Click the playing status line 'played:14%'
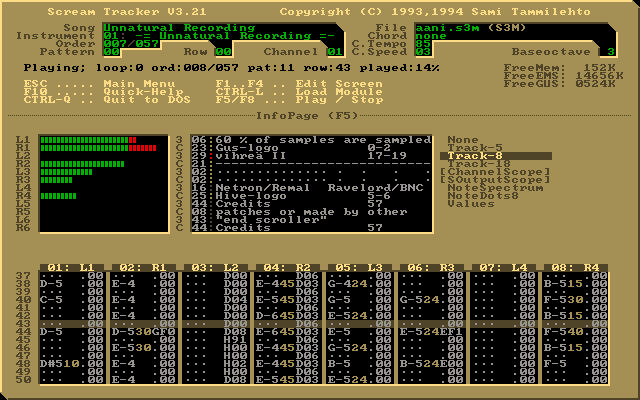Screen dimensions: 640x400 pyautogui.click(x=399, y=68)
